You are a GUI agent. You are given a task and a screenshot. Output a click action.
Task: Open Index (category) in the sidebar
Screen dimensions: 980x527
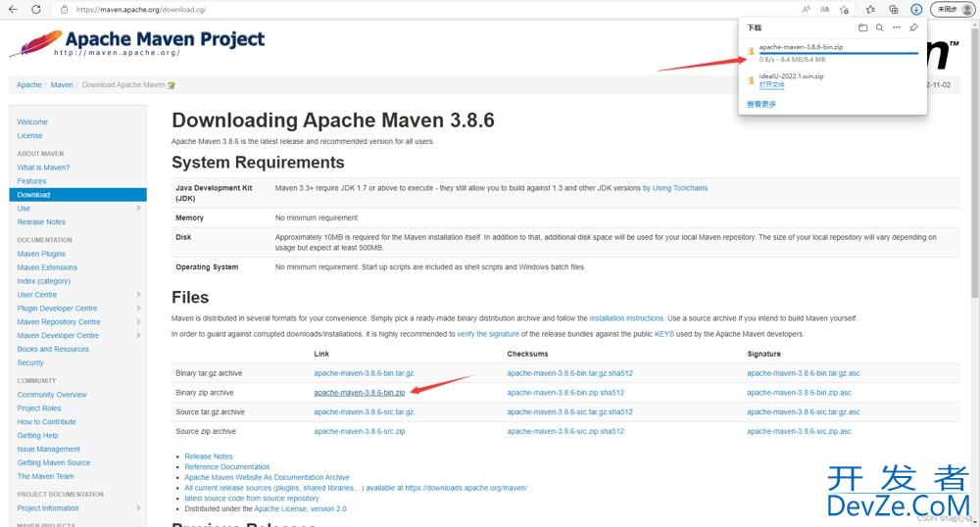[44, 281]
